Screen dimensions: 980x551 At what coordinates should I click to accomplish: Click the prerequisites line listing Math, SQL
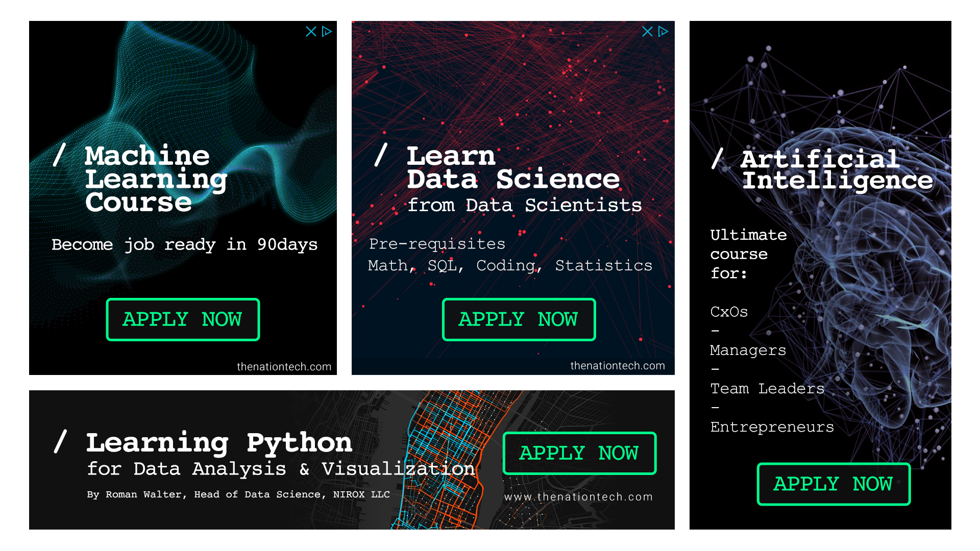coord(510,265)
